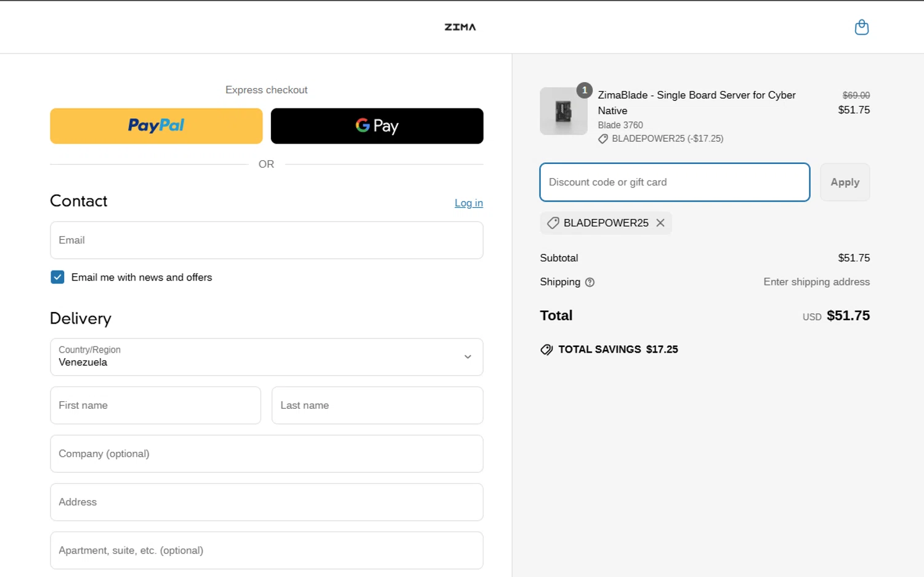This screenshot has height=577, width=924.
Task: Focus the Company (optional) field
Action: [x=267, y=454]
